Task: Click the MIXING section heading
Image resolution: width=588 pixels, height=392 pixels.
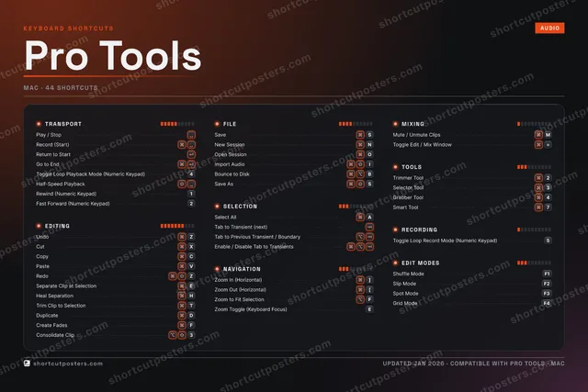Action: pos(413,124)
